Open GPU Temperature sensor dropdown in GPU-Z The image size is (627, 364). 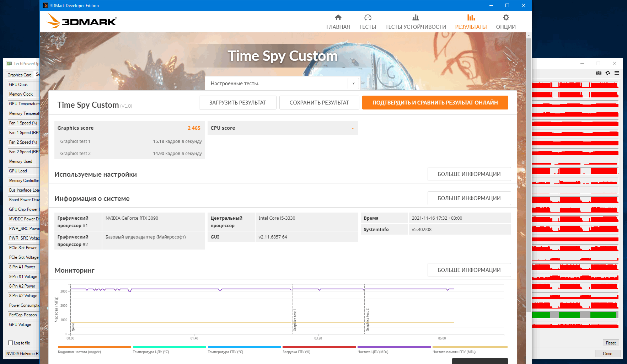point(23,104)
